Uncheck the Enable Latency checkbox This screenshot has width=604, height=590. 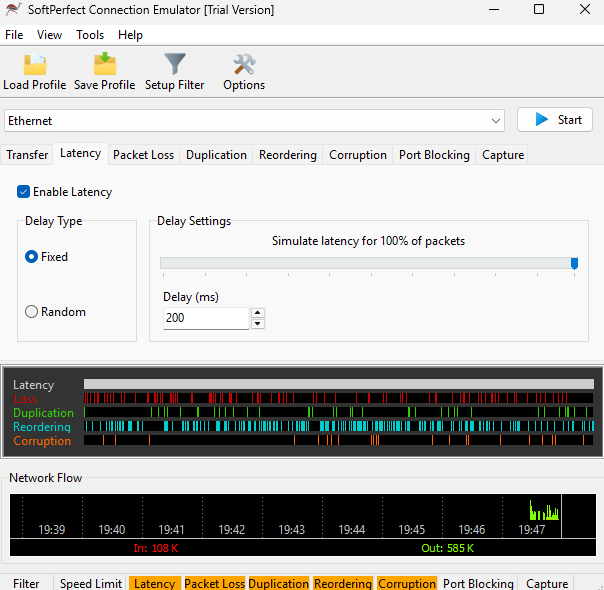click(x=23, y=191)
